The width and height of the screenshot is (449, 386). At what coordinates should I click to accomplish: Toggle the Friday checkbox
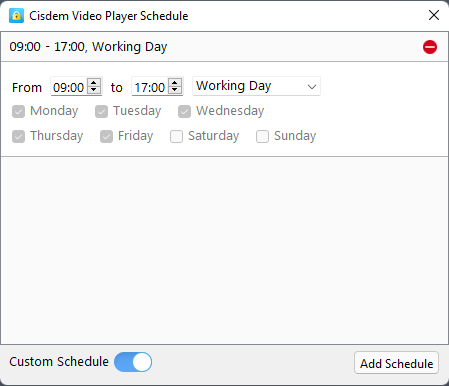click(x=106, y=136)
